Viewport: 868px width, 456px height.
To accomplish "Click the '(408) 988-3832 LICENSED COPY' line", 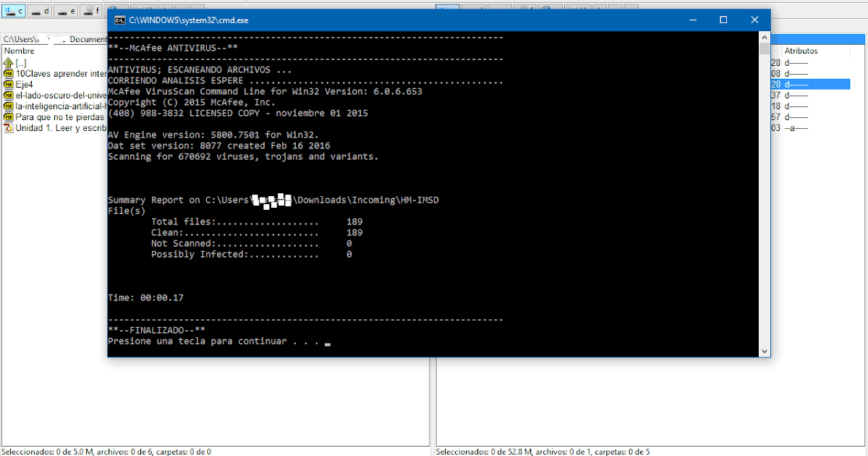I will click(238, 114).
